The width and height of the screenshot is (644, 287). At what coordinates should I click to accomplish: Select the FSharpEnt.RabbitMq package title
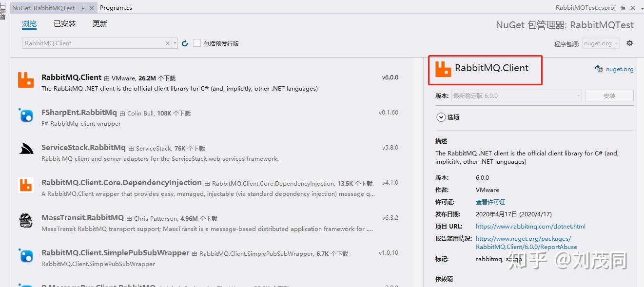[79, 113]
